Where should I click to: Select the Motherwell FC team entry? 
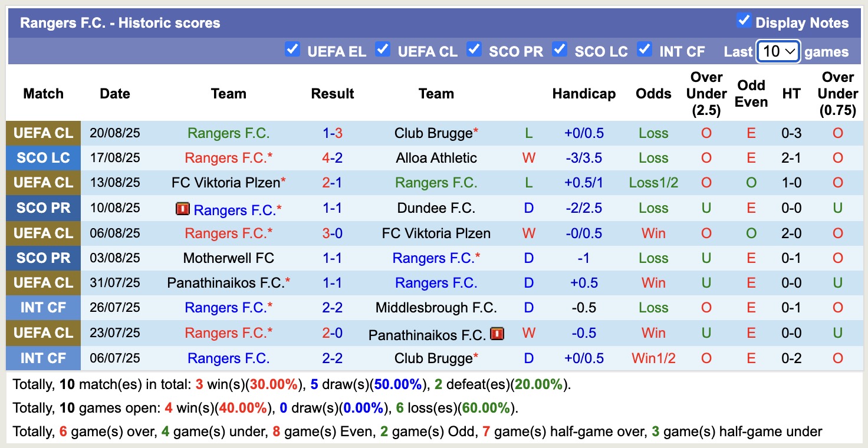(x=228, y=258)
